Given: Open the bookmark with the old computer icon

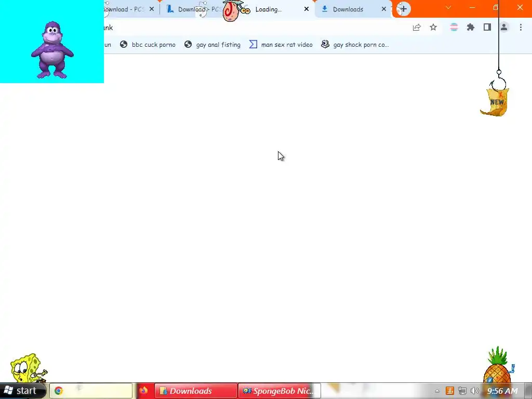Looking at the screenshot, I should pyautogui.click(x=355, y=45).
